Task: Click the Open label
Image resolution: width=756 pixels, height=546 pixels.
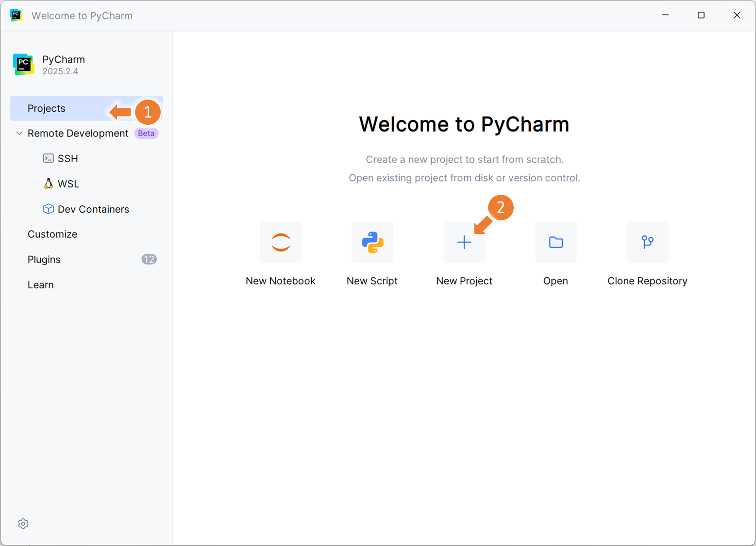Action: click(x=555, y=281)
